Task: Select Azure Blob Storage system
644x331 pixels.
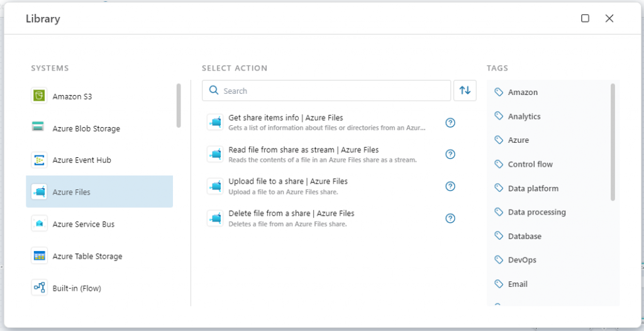Action: tap(99, 128)
